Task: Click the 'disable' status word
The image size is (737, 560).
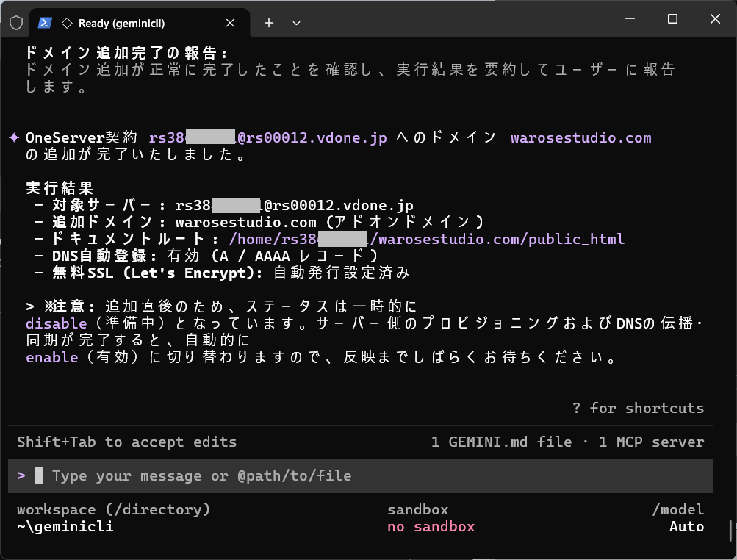Action: [x=57, y=323]
